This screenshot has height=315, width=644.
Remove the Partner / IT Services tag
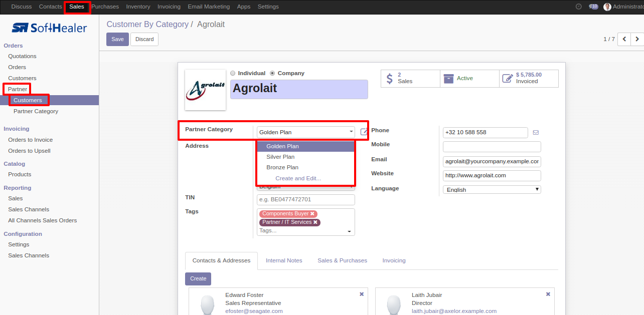click(315, 222)
